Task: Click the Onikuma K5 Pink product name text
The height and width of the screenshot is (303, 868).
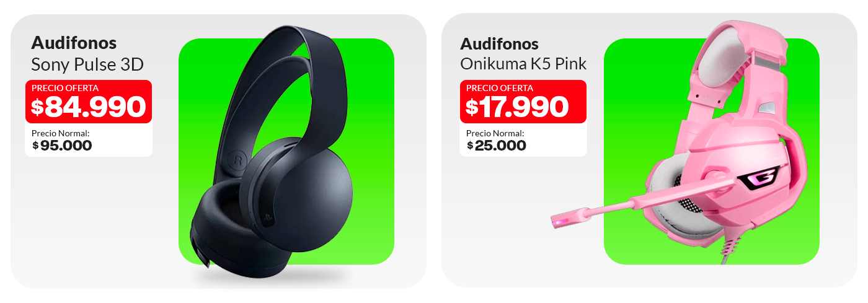Action: [523, 64]
